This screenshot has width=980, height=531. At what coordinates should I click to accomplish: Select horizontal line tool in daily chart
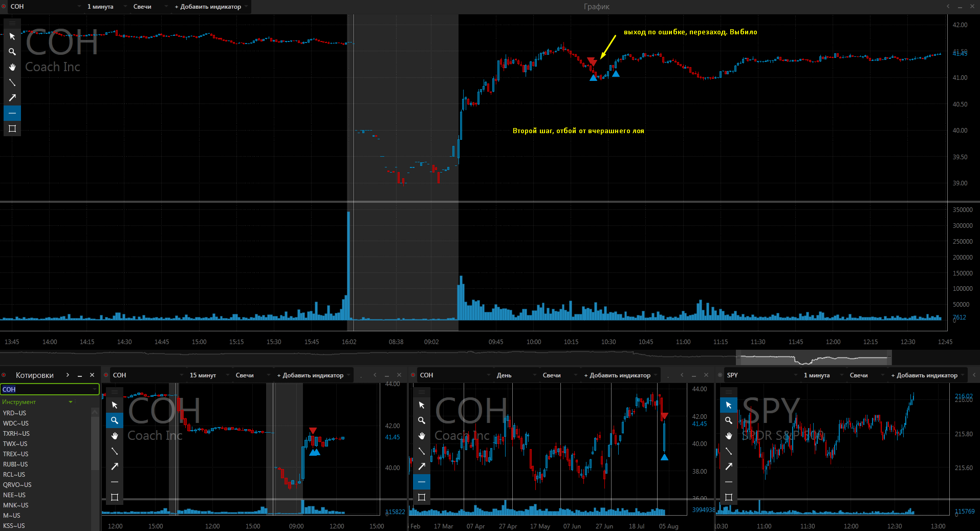click(x=422, y=482)
